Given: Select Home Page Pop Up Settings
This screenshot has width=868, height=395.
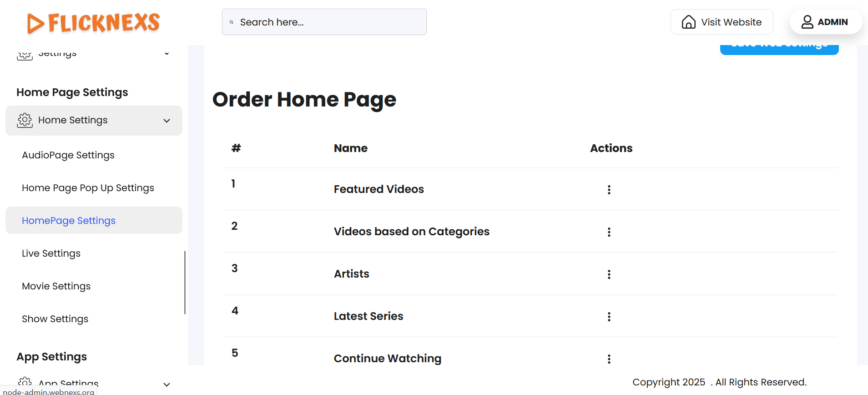Looking at the screenshot, I should coord(88,188).
